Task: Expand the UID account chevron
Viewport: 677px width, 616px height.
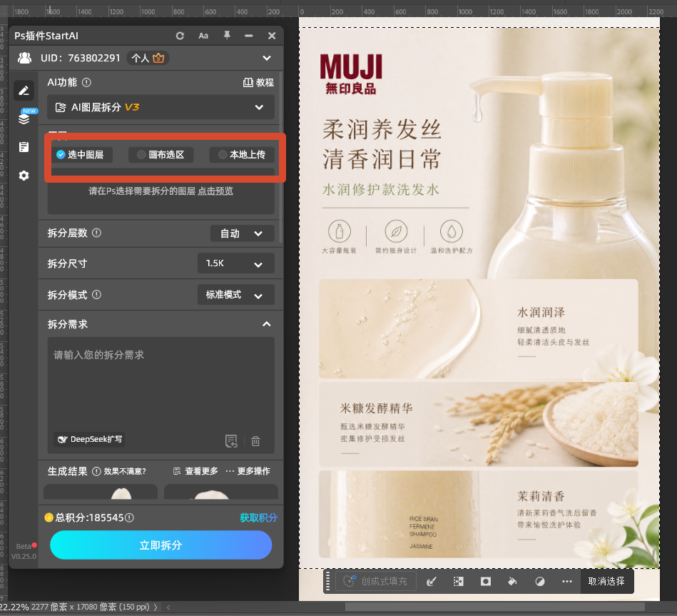Action: [267, 58]
